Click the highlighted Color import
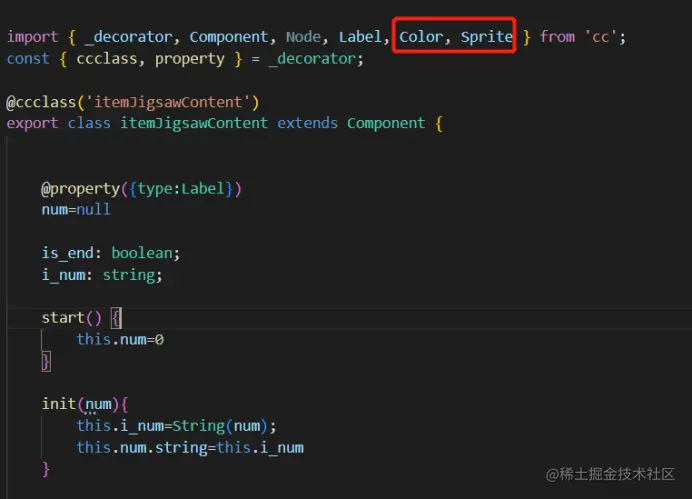The width and height of the screenshot is (692, 499). click(x=421, y=37)
